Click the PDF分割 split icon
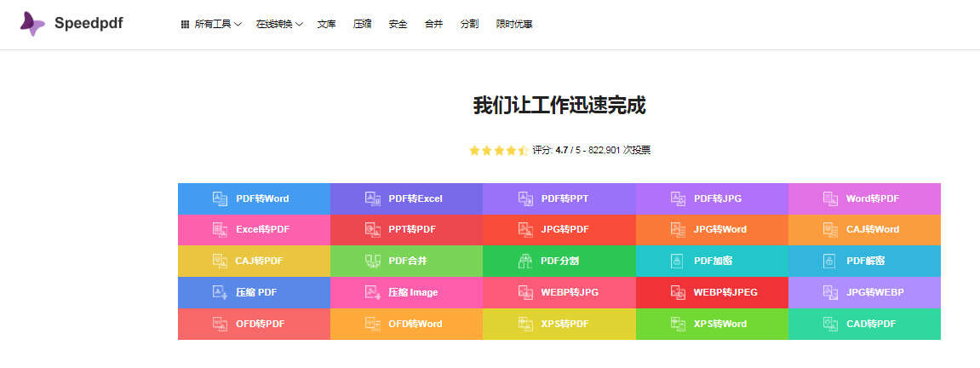980x368 pixels. (525, 261)
